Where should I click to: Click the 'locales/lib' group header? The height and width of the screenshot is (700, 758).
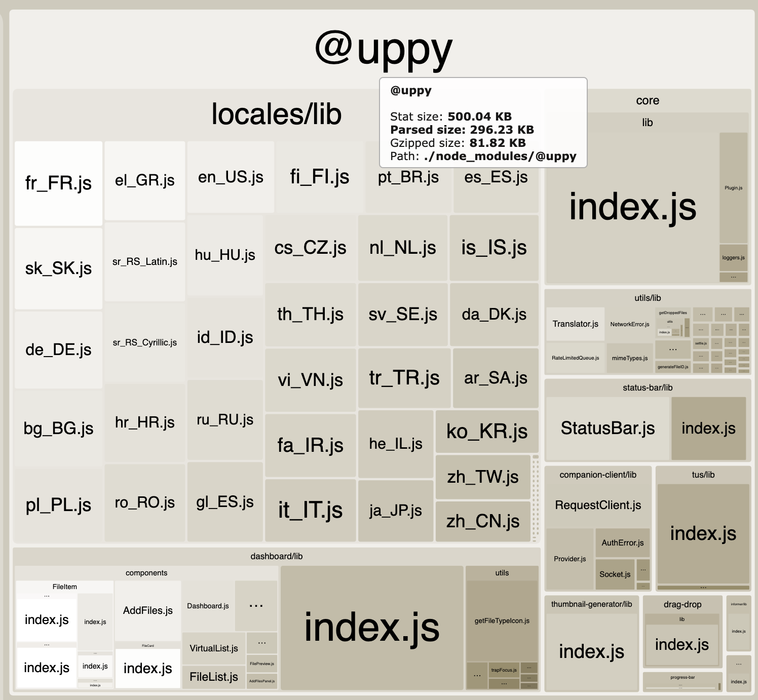coord(277,114)
